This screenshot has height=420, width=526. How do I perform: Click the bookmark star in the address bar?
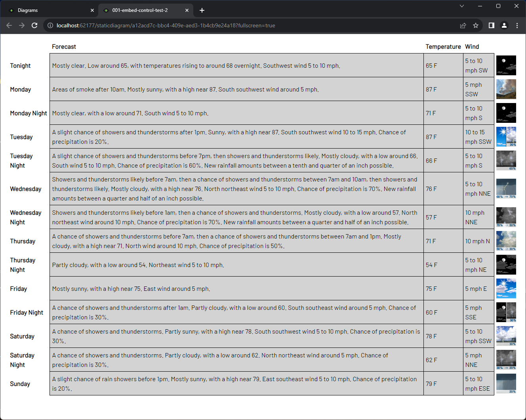click(x=475, y=25)
